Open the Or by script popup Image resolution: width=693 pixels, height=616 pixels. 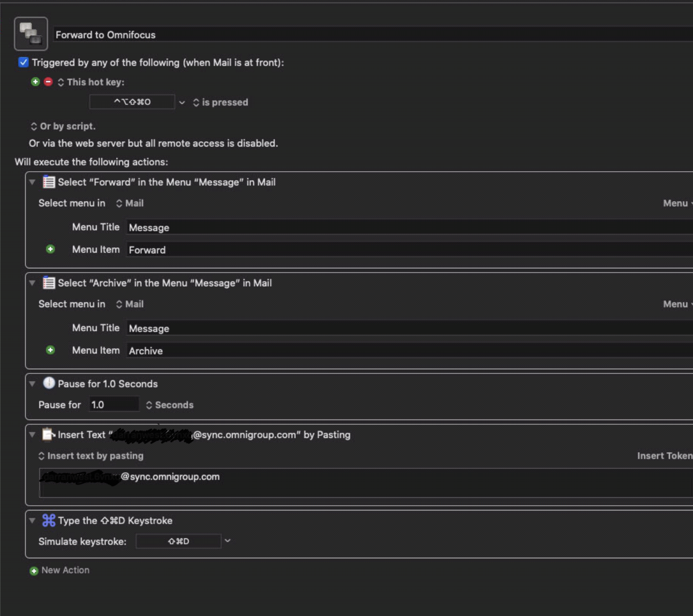pyautogui.click(x=63, y=127)
